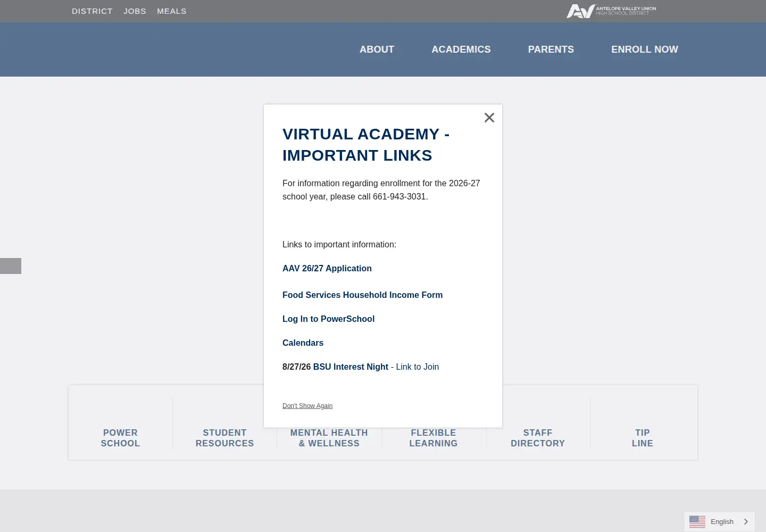Open the Student Resources quick link
The image size is (766, 532).
click(224, 438)
